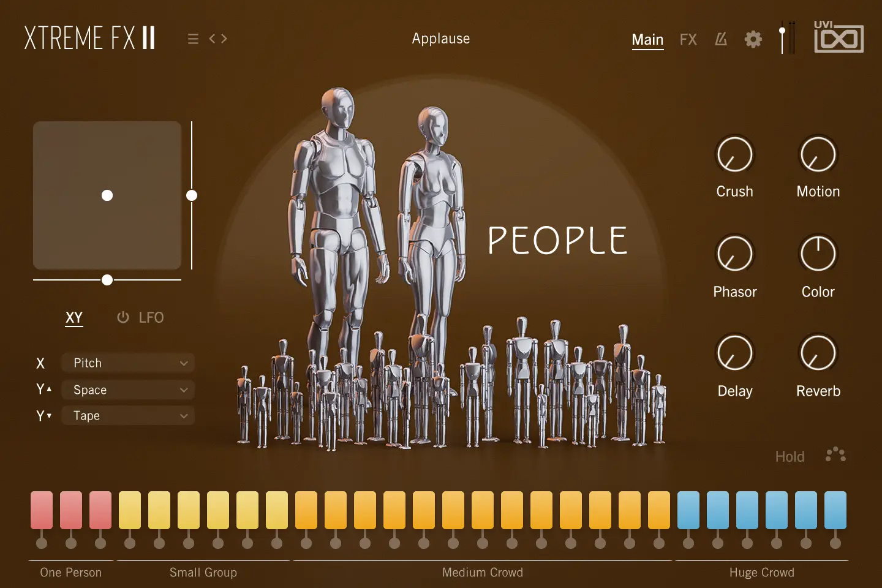Image resolution: width=882 pixels, height=588 pixels.
Task: Switch to the FX tab
Action: coord(688,40)
